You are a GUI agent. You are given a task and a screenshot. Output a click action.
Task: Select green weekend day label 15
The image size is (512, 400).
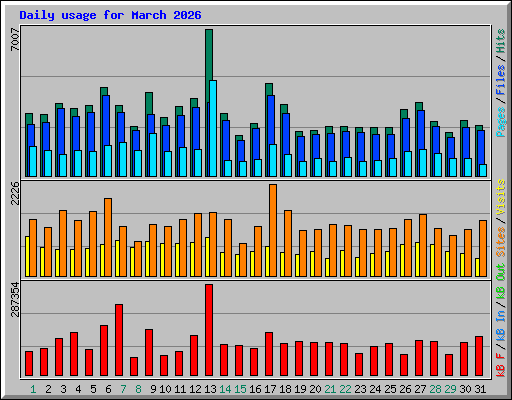[240, 389]
